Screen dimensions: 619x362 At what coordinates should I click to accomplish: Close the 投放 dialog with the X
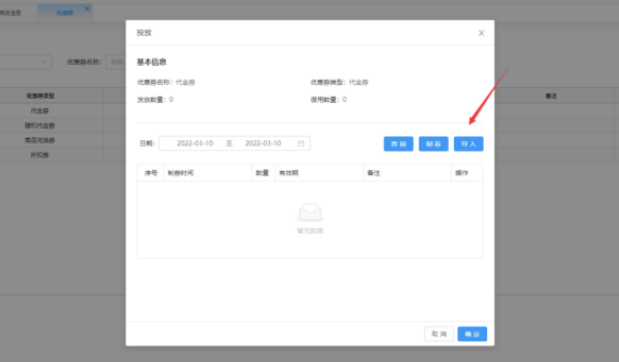[481, 33]
